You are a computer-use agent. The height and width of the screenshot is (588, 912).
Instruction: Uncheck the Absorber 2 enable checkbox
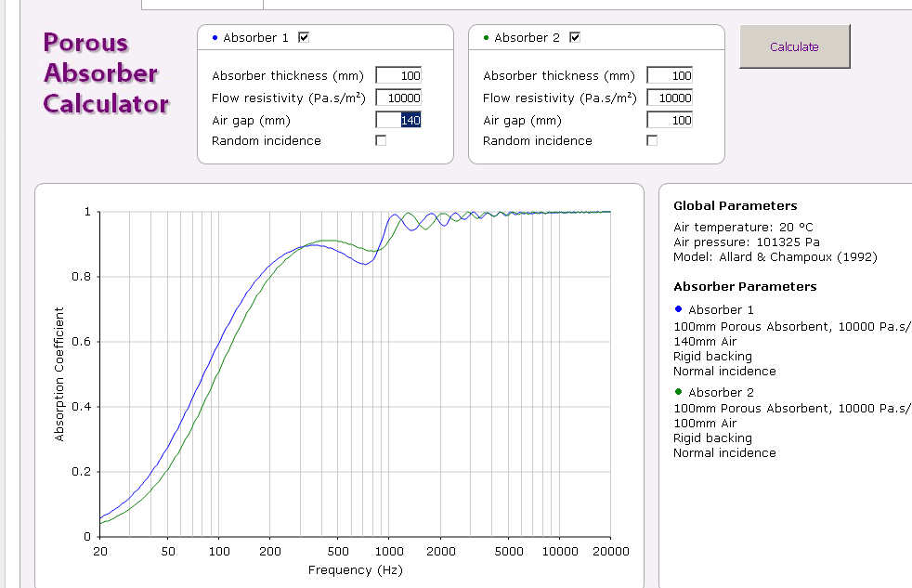tap(575, 37)
